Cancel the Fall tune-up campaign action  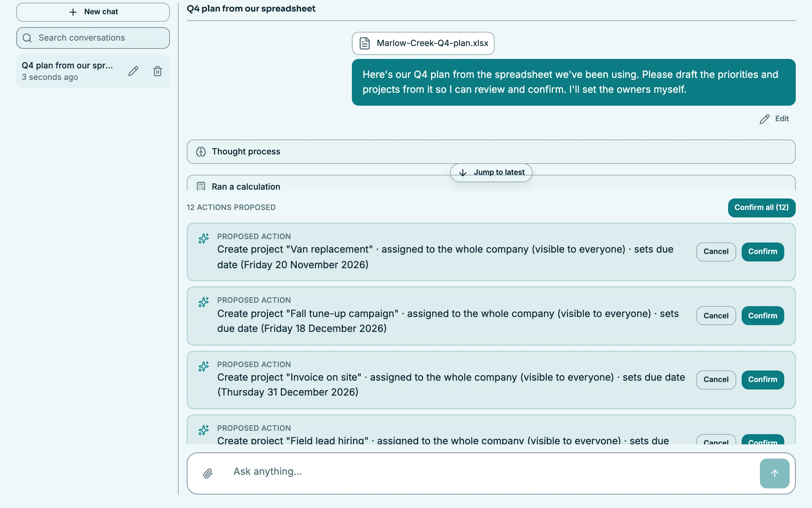click(716, 316)
